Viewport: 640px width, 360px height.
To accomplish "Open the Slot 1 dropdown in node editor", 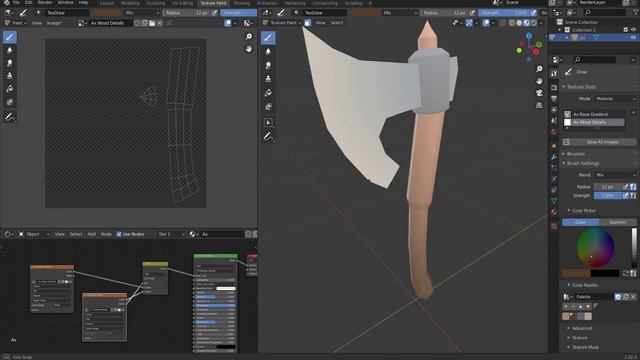I will click(171, 234).
